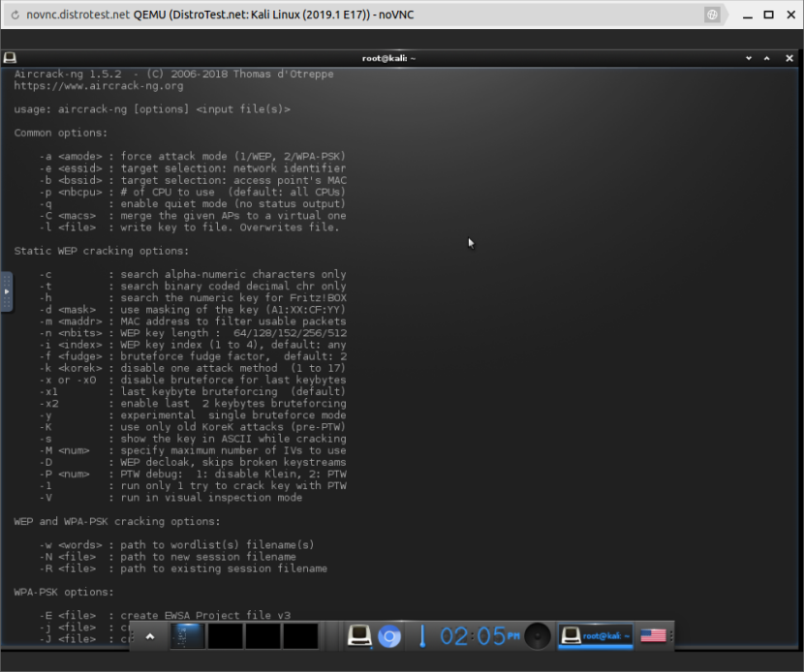Click the aircrack-ng.org URL text
804x672 pixels.
click(x=99, y=85)
